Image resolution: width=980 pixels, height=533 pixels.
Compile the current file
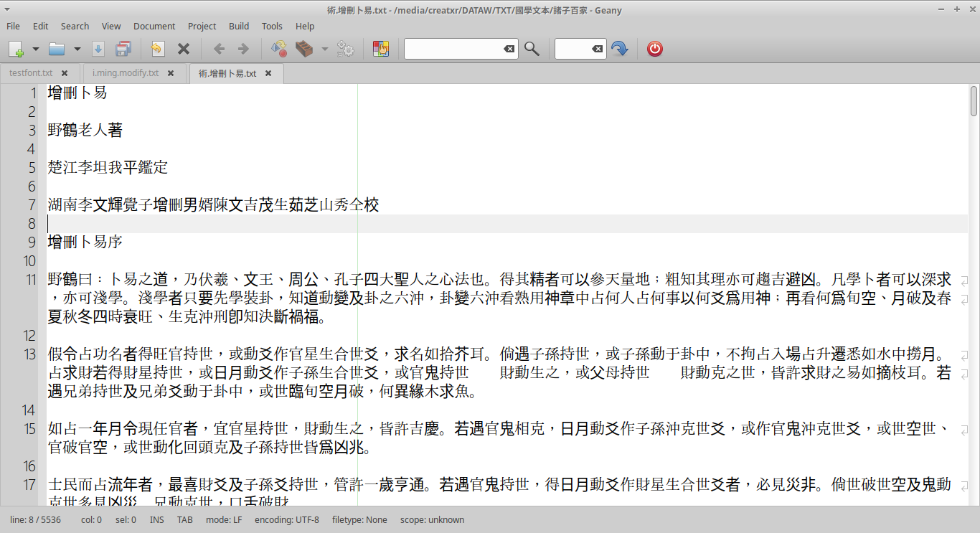click(278, 49)
